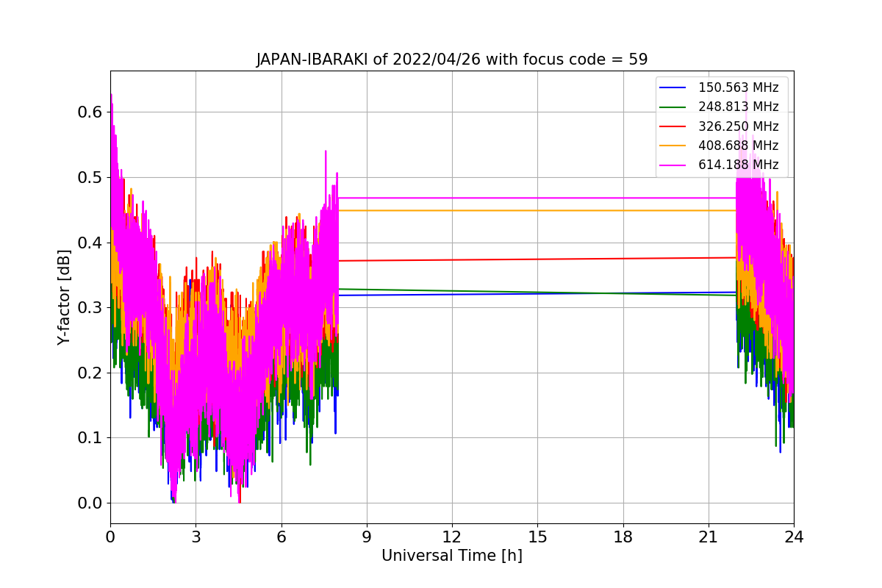Viewport: 882px width, 588px height.
Task: Click y-axis tick label 0.3
Action: tap(91, 307)
